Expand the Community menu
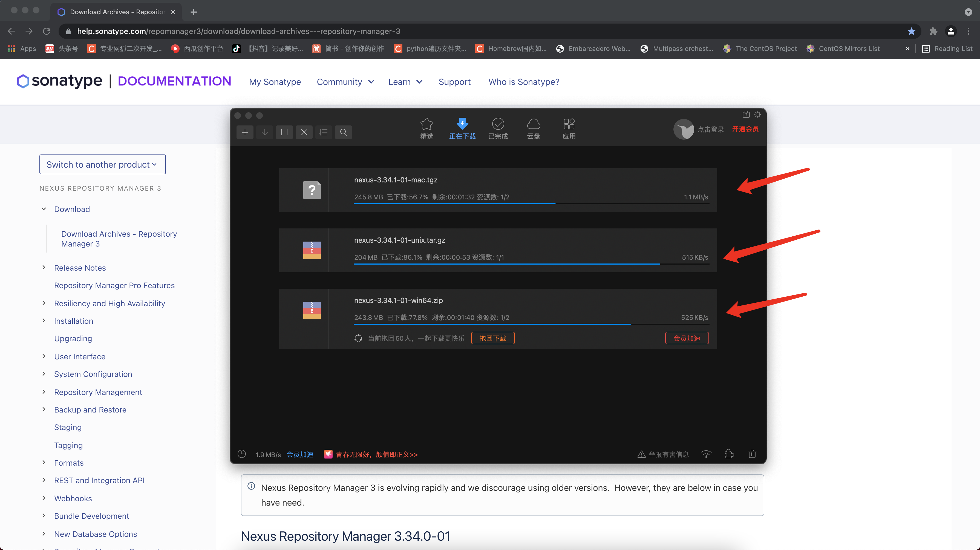The width and height of the screenshot is (980, 550). 345,82
